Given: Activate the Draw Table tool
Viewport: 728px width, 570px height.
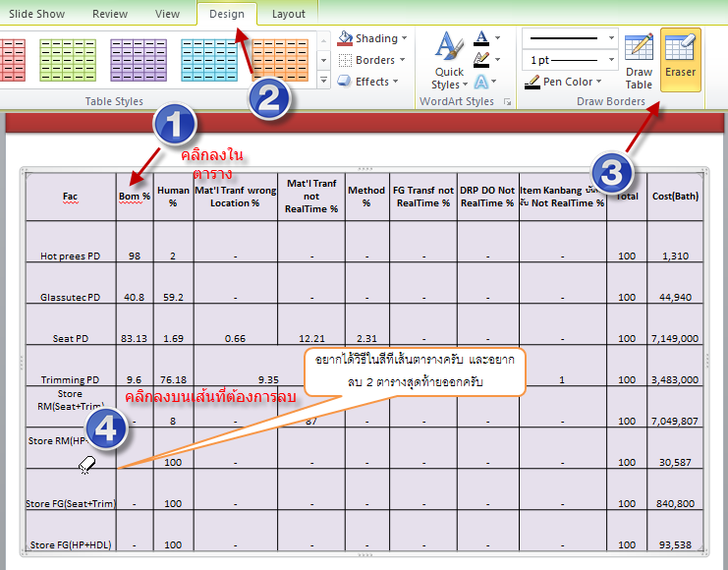Looking at the screenshot, I should click(x=639, y=61).
